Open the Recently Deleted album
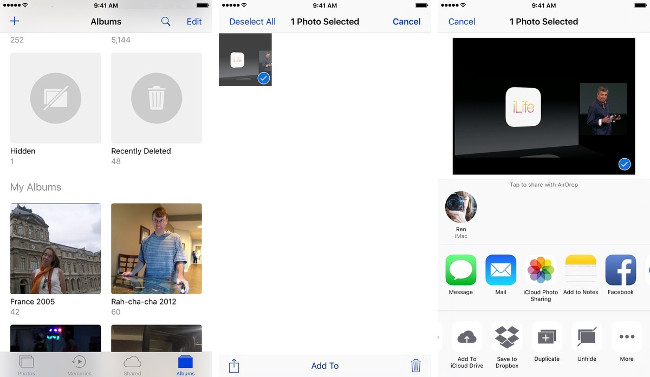Screen dimensions: 650x377 (x=156, y=98)
